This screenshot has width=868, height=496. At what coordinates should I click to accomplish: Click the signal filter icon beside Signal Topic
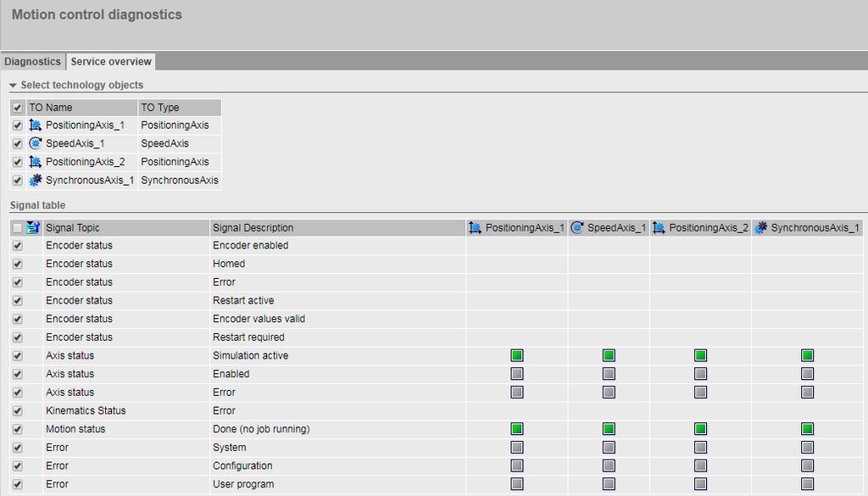(33, 227)
